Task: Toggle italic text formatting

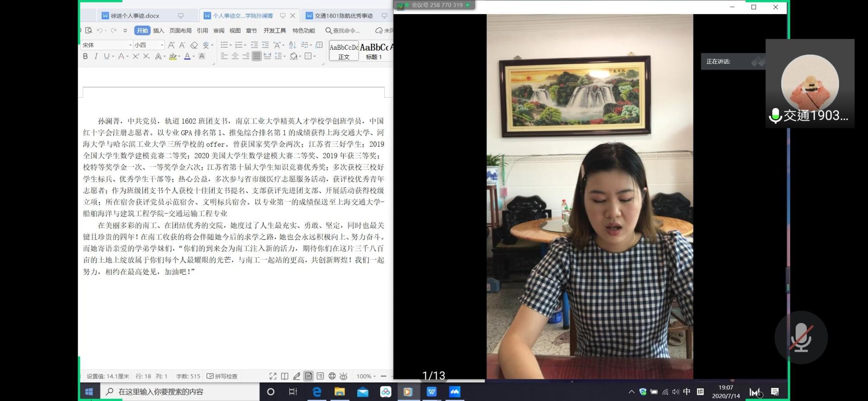Action: pyautogui.click(x=96, y=57)
